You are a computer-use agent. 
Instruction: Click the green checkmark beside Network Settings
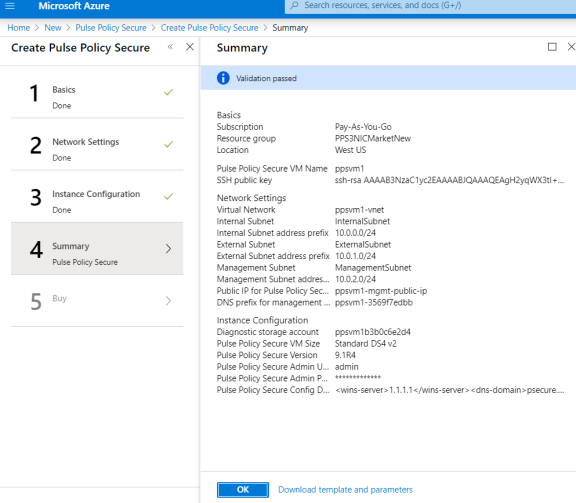(168, 144)
